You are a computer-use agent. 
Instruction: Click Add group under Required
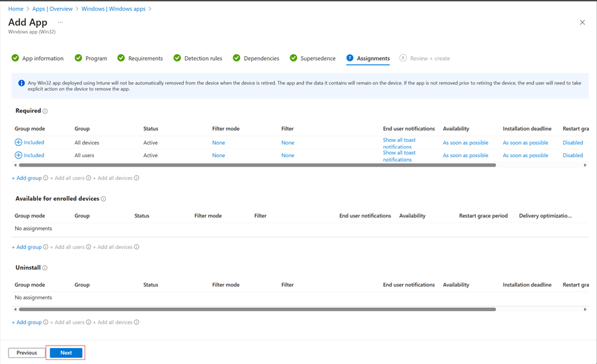pos(26,178)
